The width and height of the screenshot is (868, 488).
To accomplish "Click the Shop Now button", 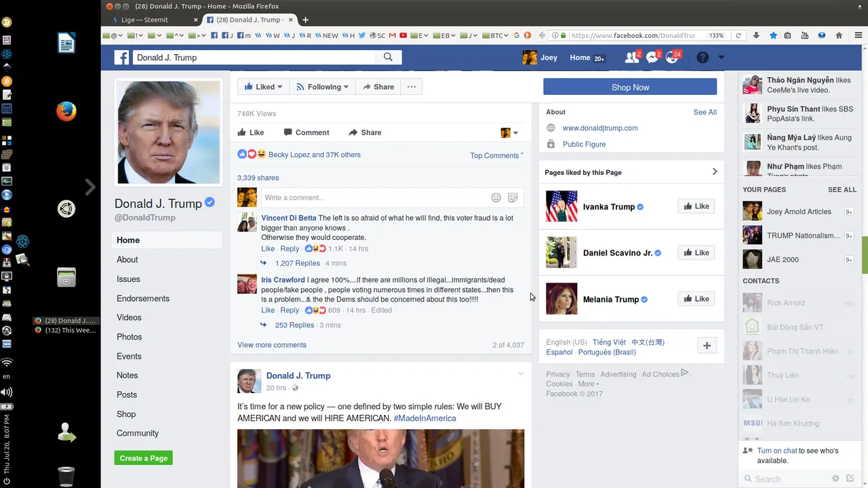I will (630, 87).
